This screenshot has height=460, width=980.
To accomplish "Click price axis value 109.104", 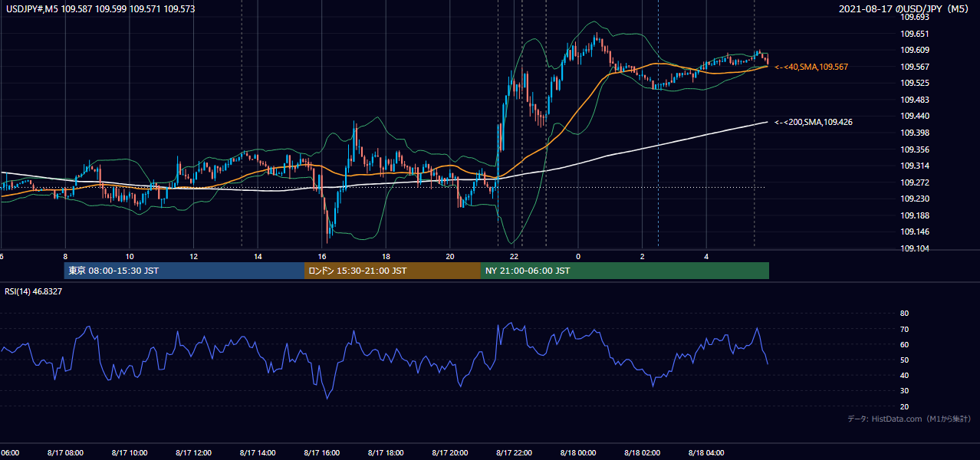I will [914, 248].
